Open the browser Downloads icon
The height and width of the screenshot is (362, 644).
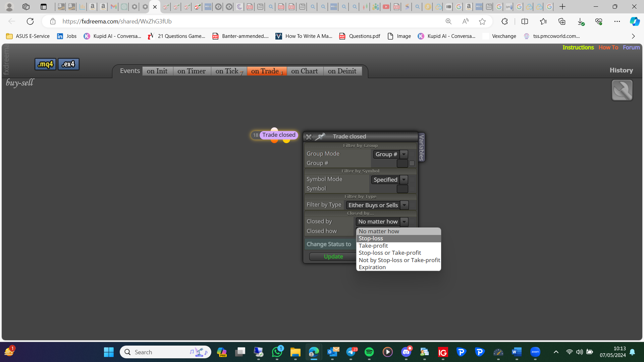click(x=581, y=21)
